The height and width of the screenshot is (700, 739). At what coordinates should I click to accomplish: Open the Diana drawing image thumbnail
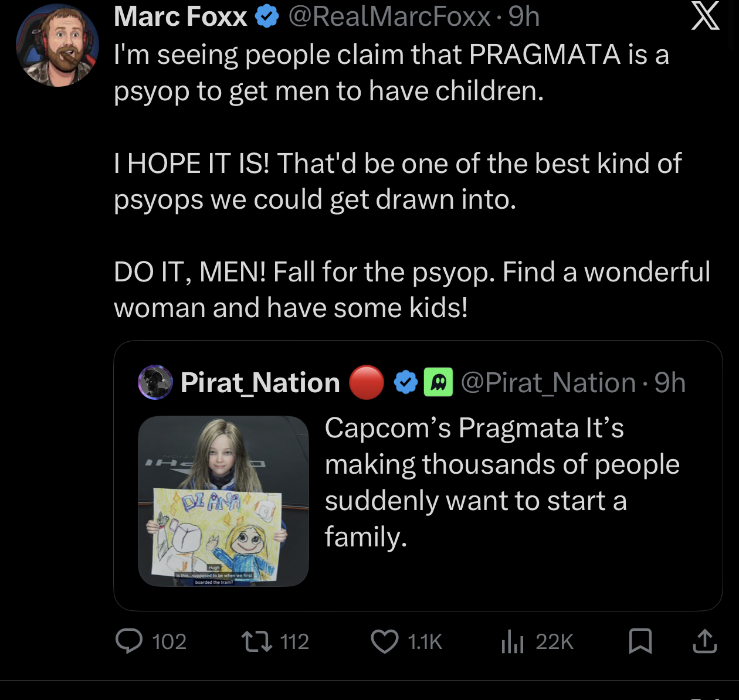point(223,501)
